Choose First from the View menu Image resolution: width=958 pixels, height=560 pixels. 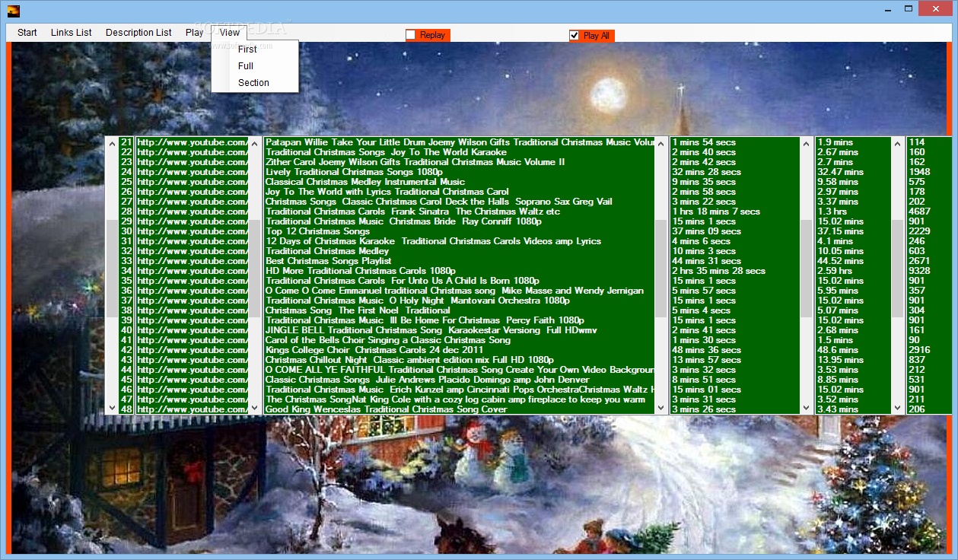click(247, 49)
